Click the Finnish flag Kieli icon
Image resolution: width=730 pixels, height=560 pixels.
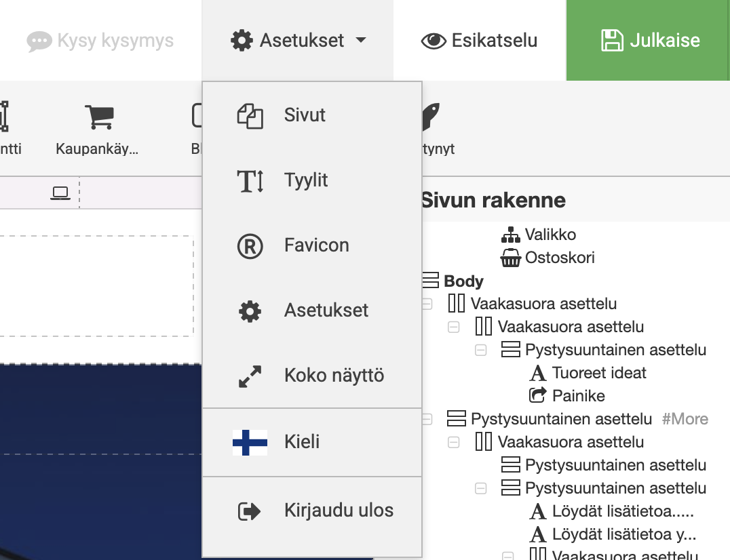(250, 442)
